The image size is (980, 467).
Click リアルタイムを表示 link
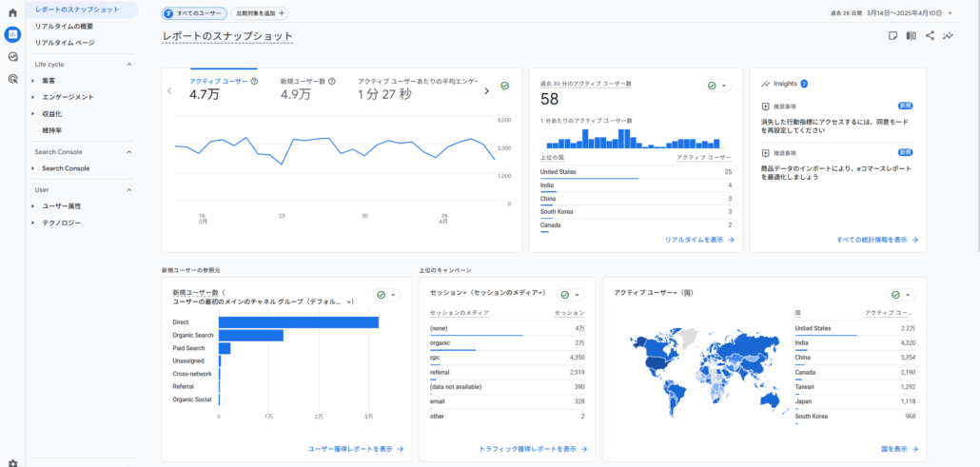(699, 240)
